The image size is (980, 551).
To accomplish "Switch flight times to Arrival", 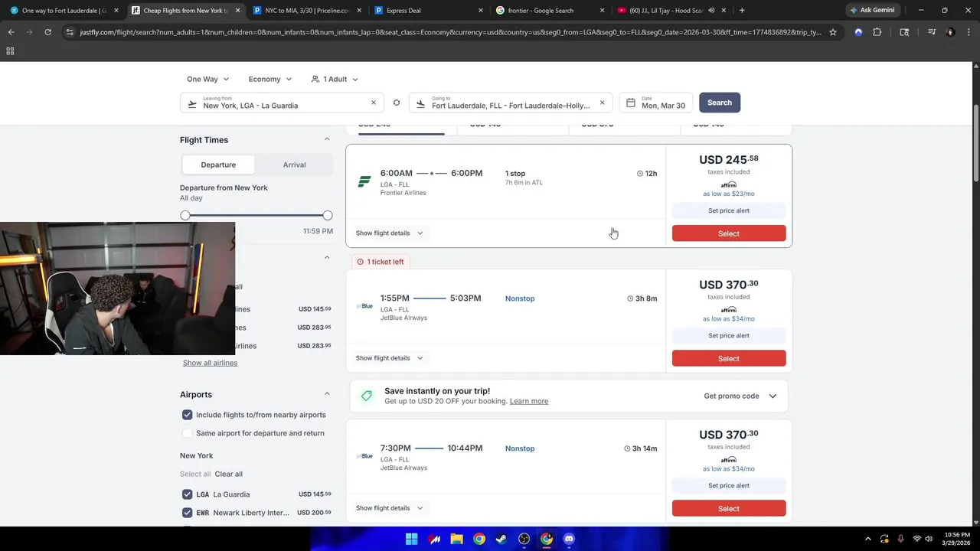I will tap(294, 165).
